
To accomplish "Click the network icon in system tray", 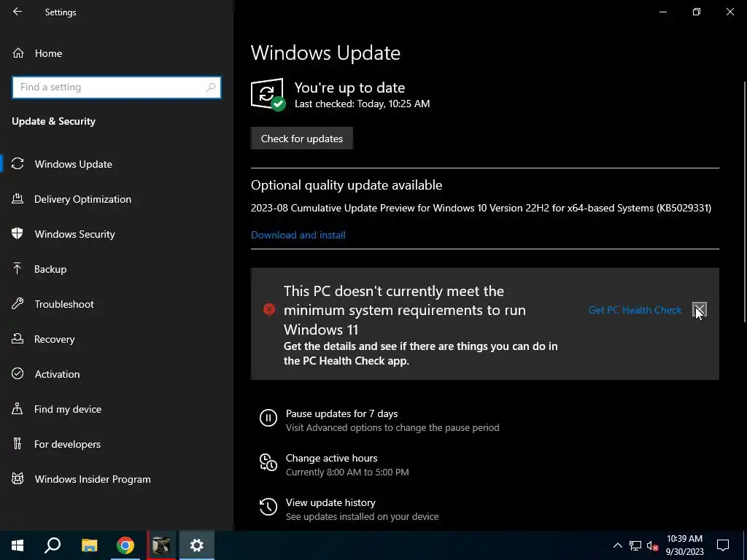I will (635, 545).
